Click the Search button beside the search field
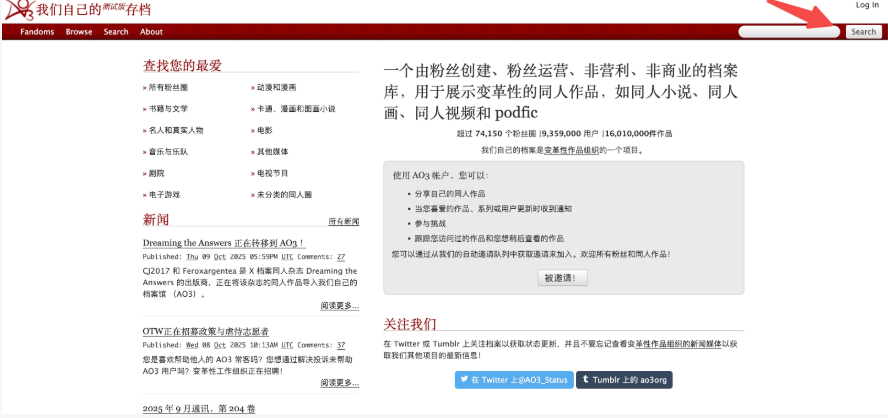The width and height of the screenshot is (888, 418). tap(863, 32)
